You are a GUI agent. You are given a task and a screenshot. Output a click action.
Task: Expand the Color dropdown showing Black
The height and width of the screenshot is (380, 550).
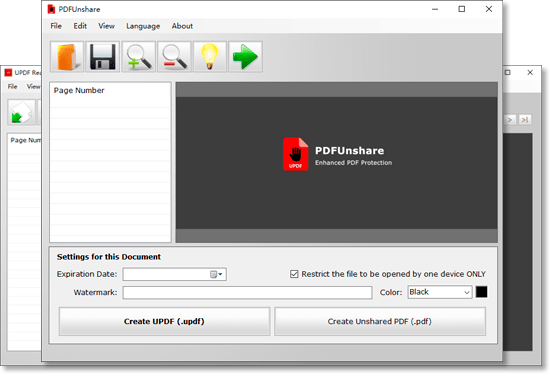[x=440, y=292]
